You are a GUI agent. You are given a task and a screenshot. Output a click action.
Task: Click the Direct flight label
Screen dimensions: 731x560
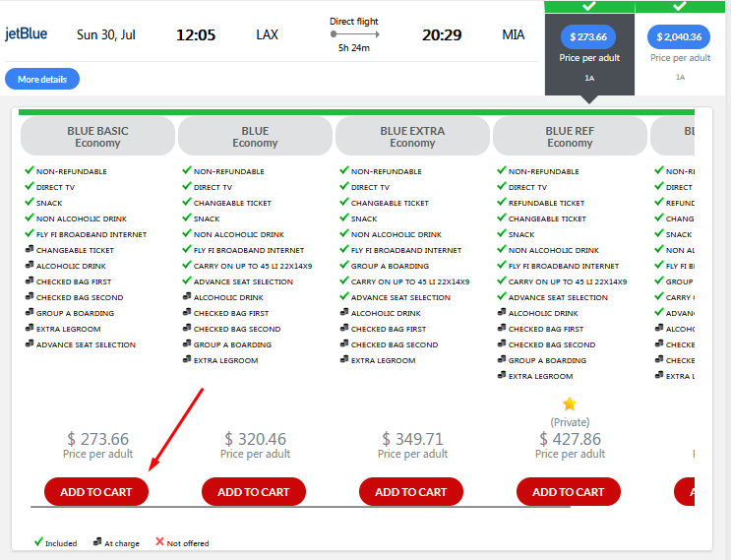click(x=354, y=22)
